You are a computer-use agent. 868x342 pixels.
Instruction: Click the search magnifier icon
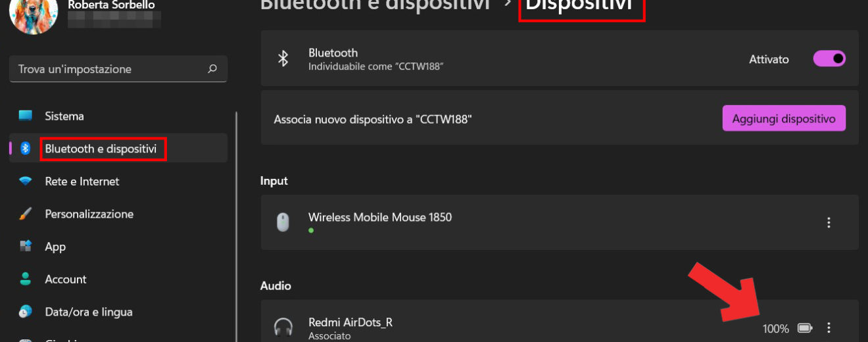coord(212,69)
